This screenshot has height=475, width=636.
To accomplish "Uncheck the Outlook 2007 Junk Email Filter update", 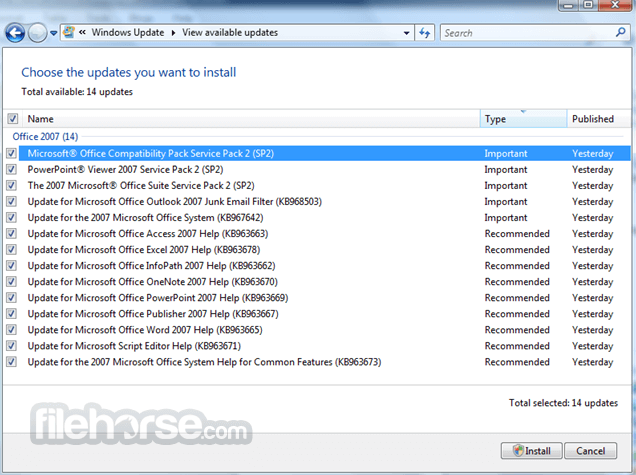I will click(12, 202).
